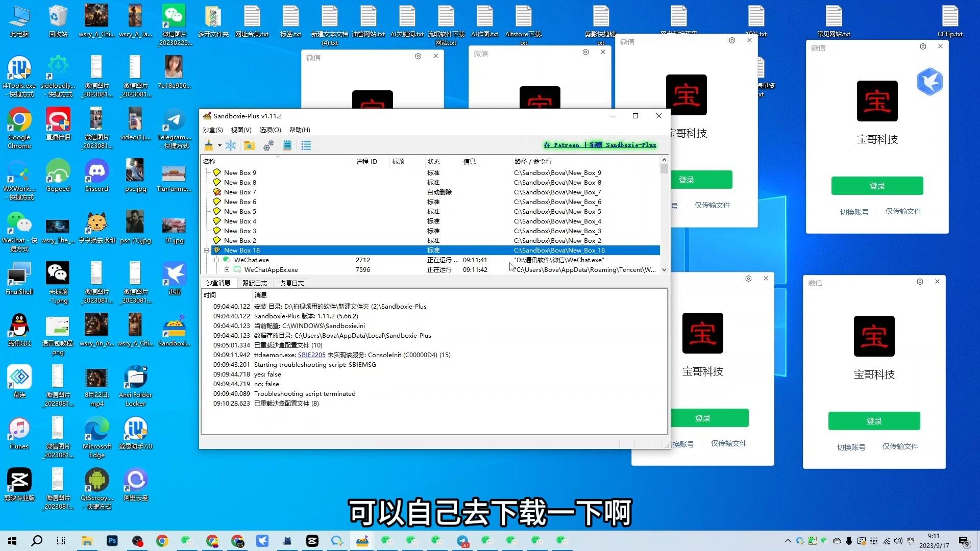Screen dimensions: 980x551
Task: Click 登录 in bottom-right WeChat window
Action: coord(874,421)
